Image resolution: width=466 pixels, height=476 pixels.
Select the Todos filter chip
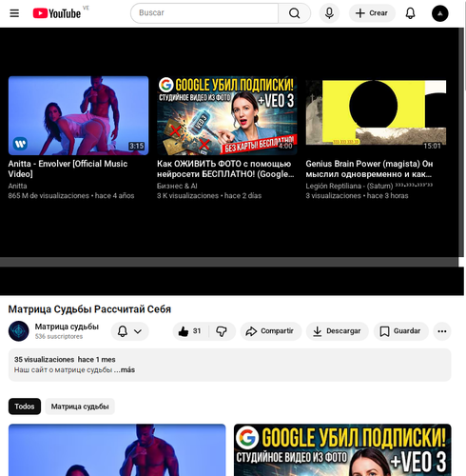25,407
